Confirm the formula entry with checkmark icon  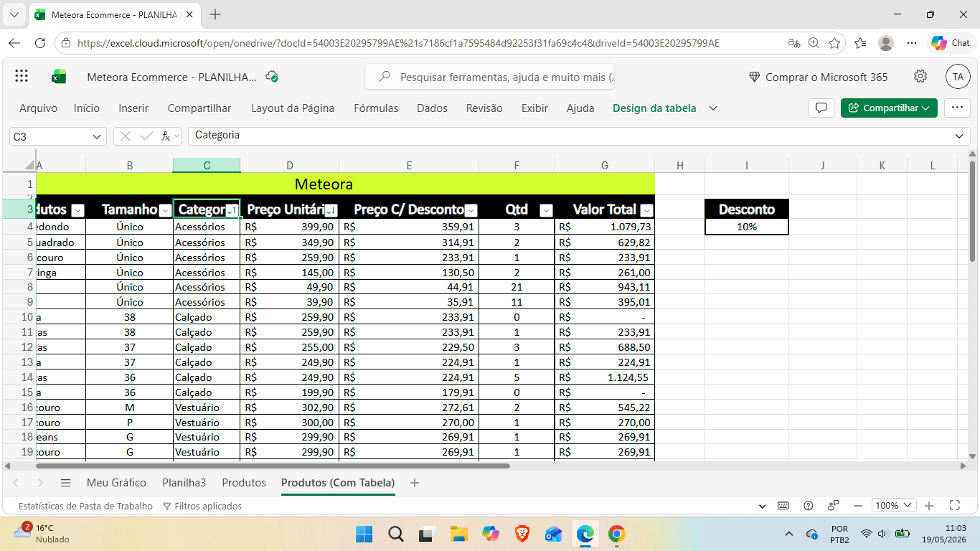coord(147,136)
